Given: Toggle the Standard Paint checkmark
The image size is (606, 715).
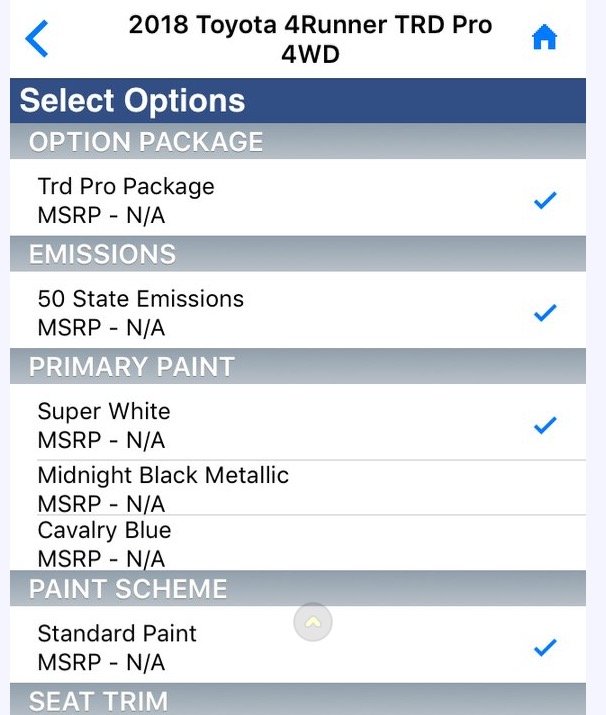Looking at the screenshot, I should coord(545,647).
